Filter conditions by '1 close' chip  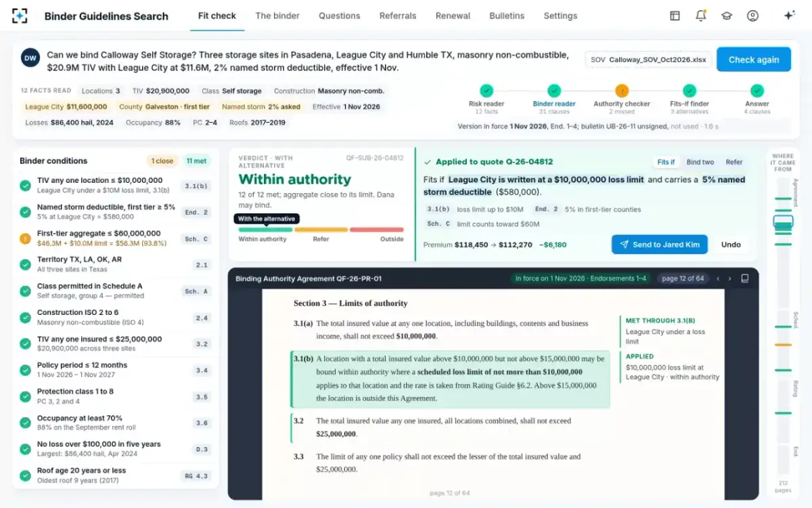162,161
